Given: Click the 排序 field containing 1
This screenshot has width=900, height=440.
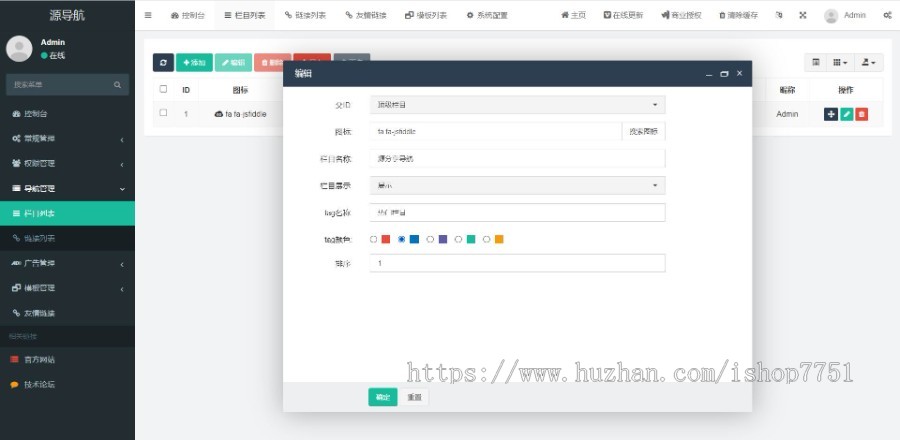Looking at the screenshot, I should [517, 263].
